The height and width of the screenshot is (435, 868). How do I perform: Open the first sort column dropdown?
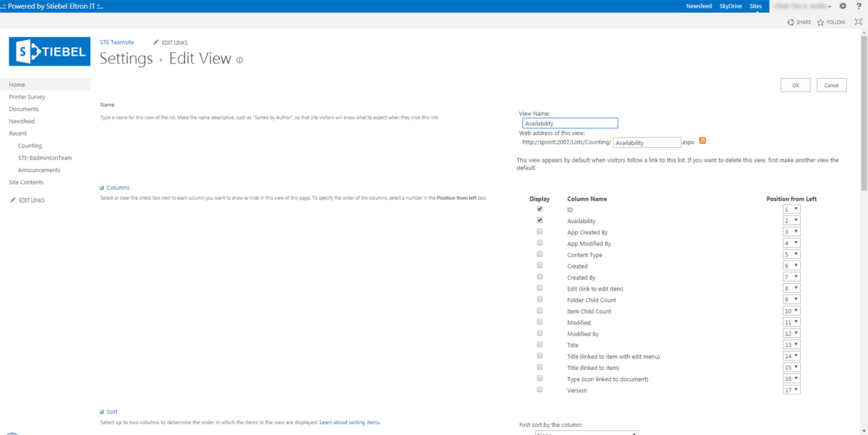pyautogui.click(x=586, y=432)
